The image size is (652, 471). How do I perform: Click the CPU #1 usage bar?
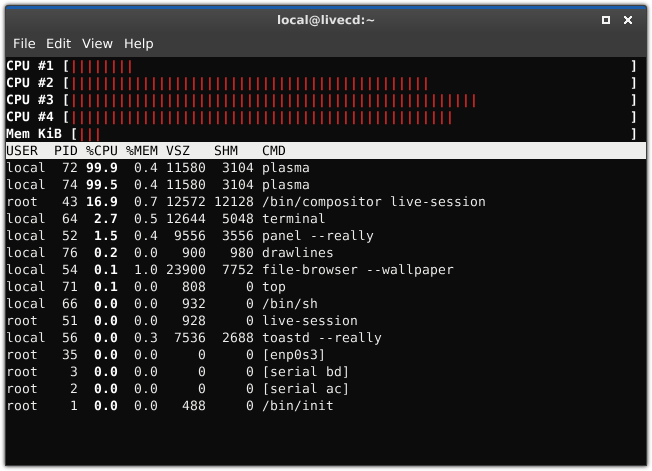click(x=350, y=66)
